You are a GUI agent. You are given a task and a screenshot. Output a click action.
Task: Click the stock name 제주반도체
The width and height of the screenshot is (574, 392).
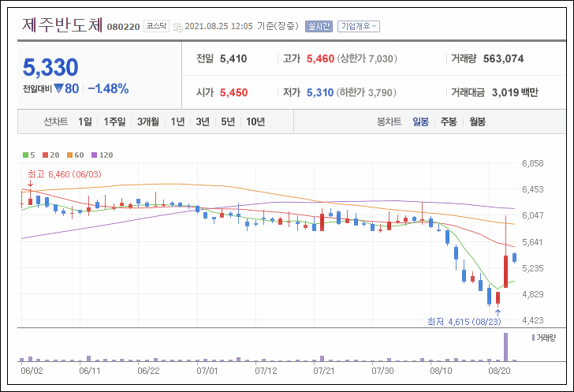pyautogui.click(x=61, y=25)
